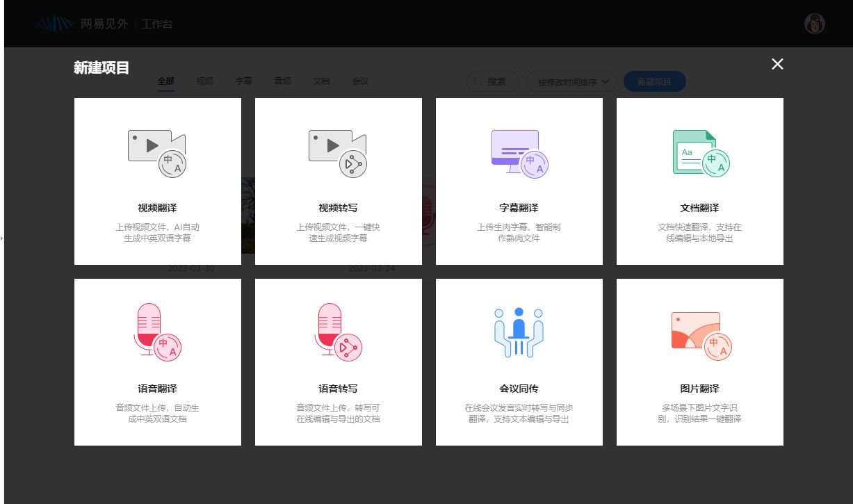
Task: Pick the 文档翻译 document translation icon
Action: point(700,154)
